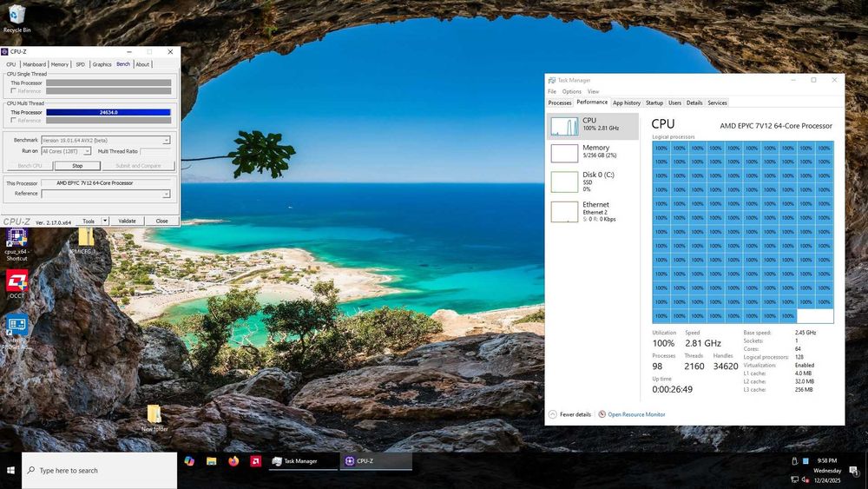Switch to Task Manager taskbar button
868x489 pixels.
(303, 460)
